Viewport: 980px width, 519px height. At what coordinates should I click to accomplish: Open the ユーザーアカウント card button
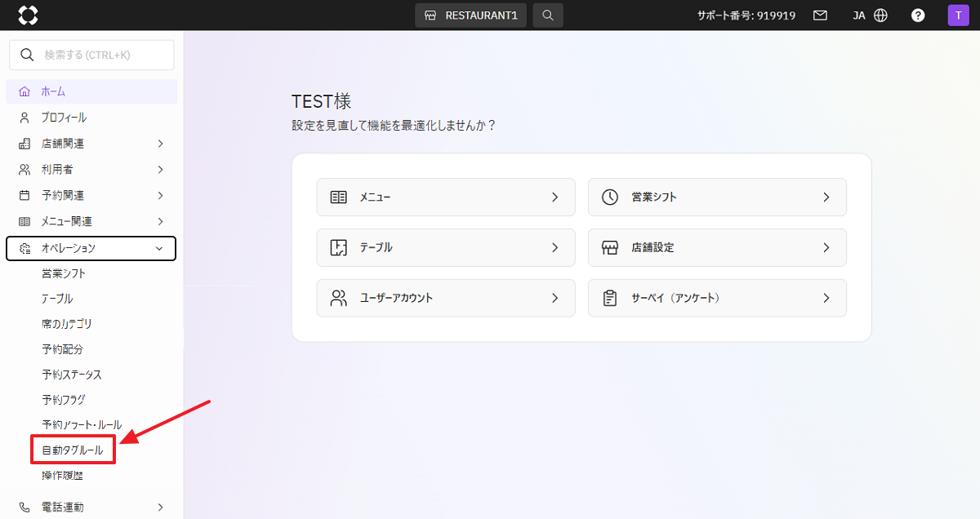[446, 298]
